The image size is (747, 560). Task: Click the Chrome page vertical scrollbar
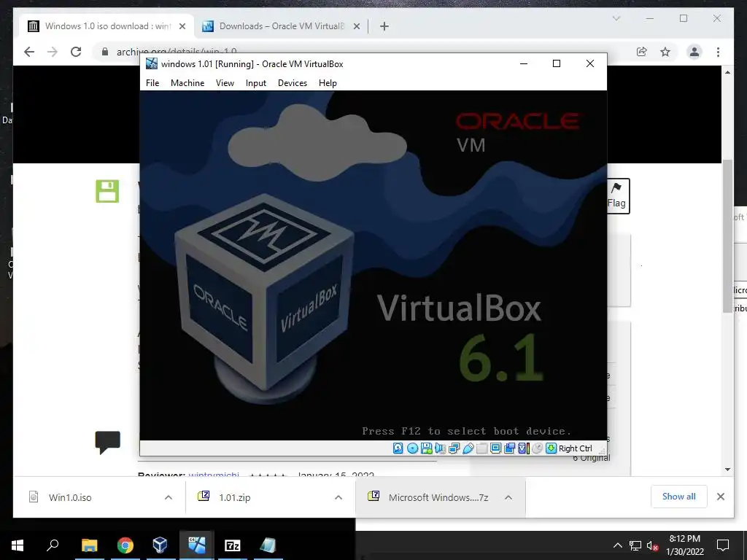click(727, 236)
